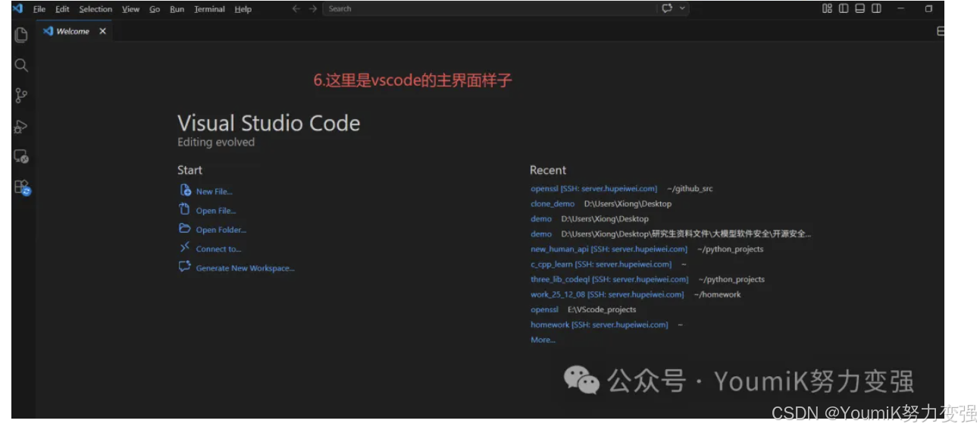Image resolution: width=980 pixels, height=430 pixels.
Task: Click the Connect to... link
Action: tap(218, 249)
